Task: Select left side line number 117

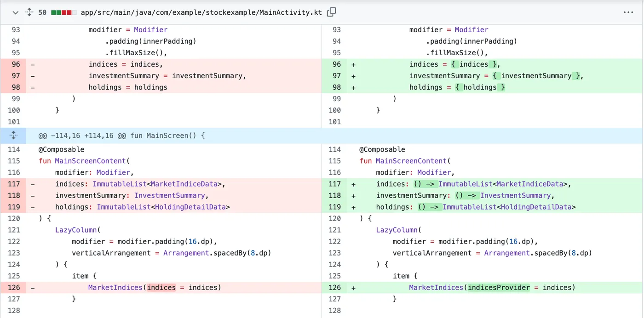Action: (x=14, y=184)
